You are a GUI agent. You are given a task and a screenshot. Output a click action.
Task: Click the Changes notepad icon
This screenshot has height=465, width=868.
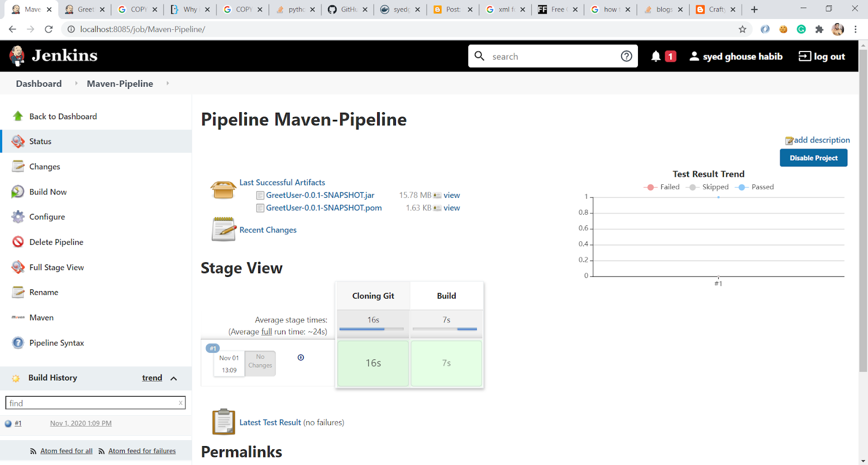18,166
